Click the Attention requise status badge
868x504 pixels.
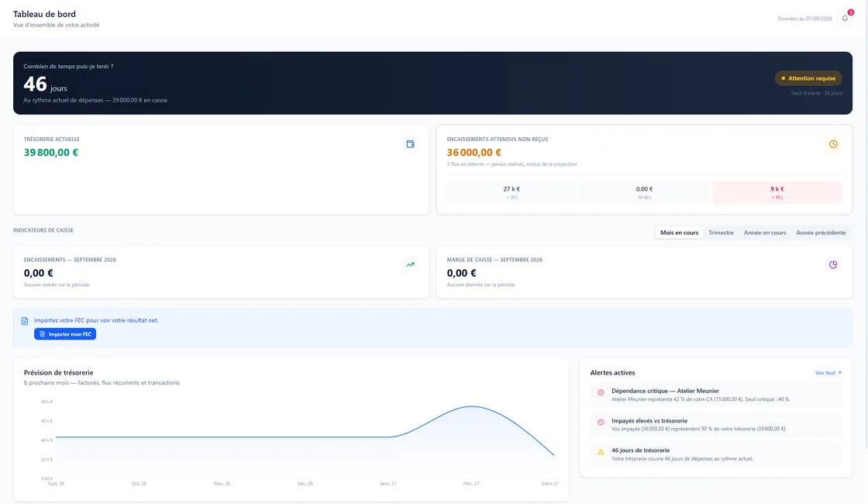(808, 78)
